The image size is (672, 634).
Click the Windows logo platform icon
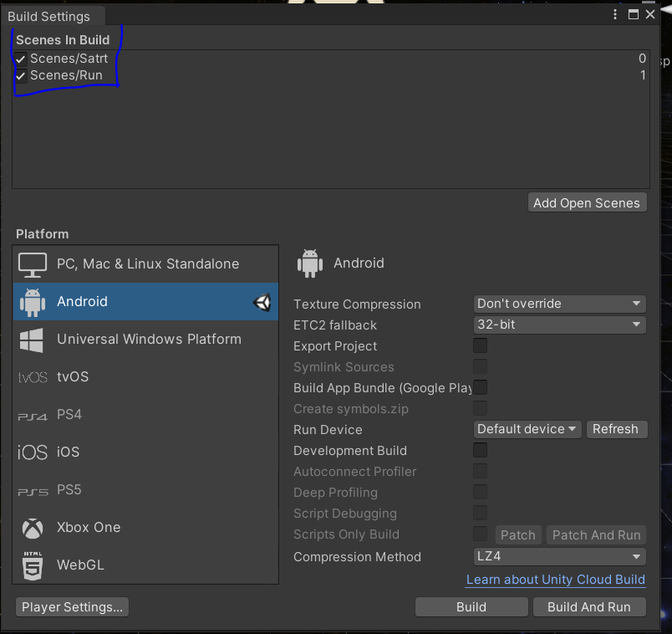click(31, 340)
